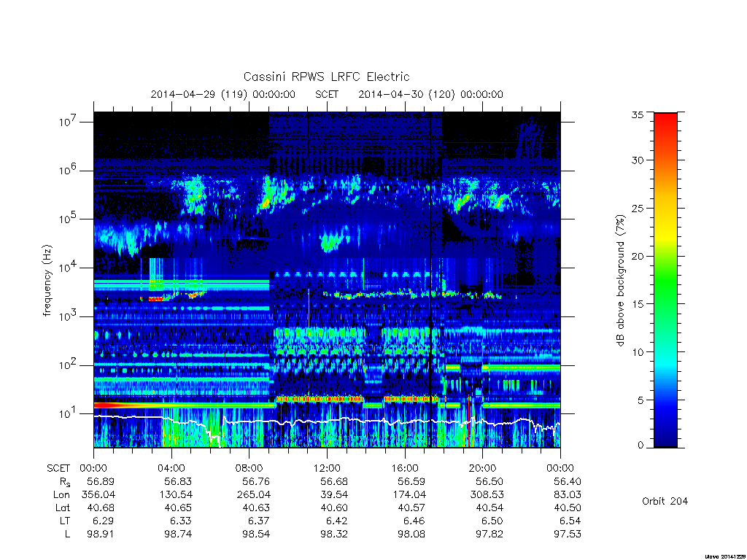Click the 04:00 SCET time tick label

tap(171, 468)
